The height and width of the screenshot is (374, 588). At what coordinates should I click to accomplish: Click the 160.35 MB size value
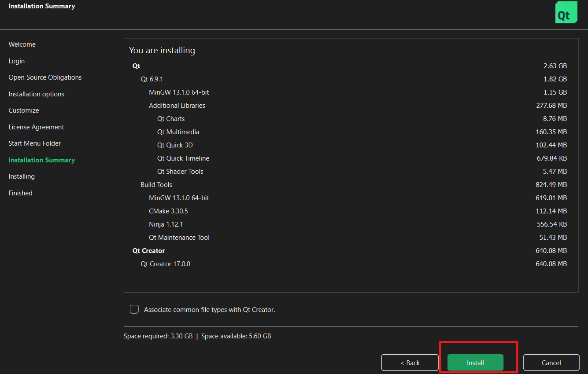point(551,132)
